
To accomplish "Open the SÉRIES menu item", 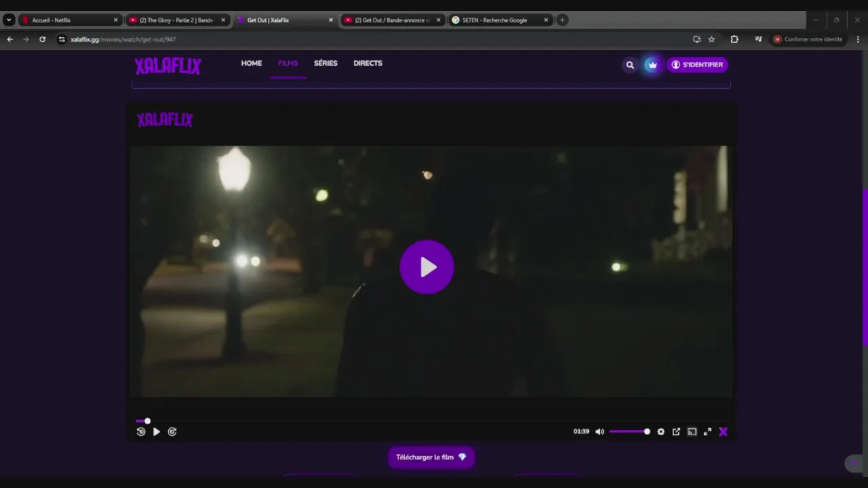I will [325, 63].
